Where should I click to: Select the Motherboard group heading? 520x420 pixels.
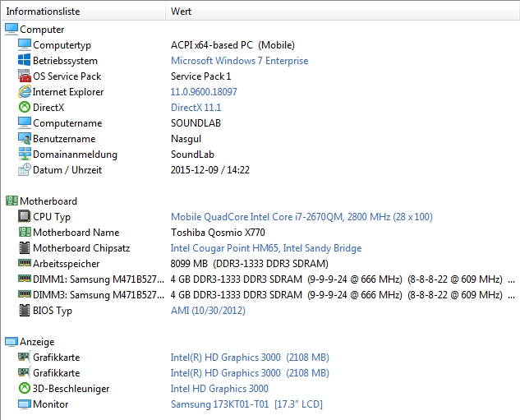tap(48, 201)
